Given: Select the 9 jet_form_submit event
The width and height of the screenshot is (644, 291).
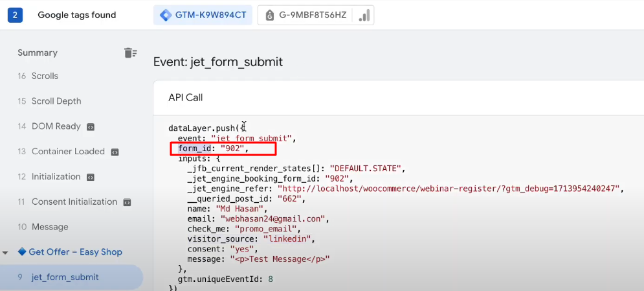Looking at the screenshot, I should click(x=71, y=277).
